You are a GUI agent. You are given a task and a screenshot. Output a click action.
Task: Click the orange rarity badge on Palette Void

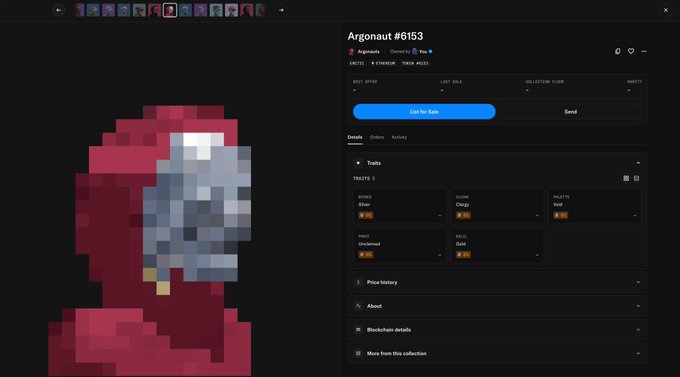[560, 215]
